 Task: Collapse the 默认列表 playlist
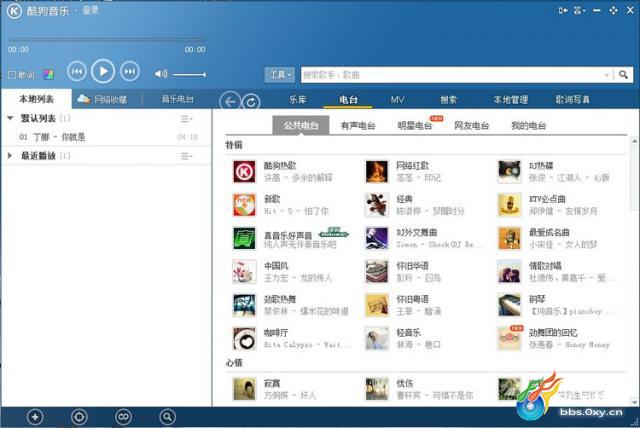[x=10, y=118]
